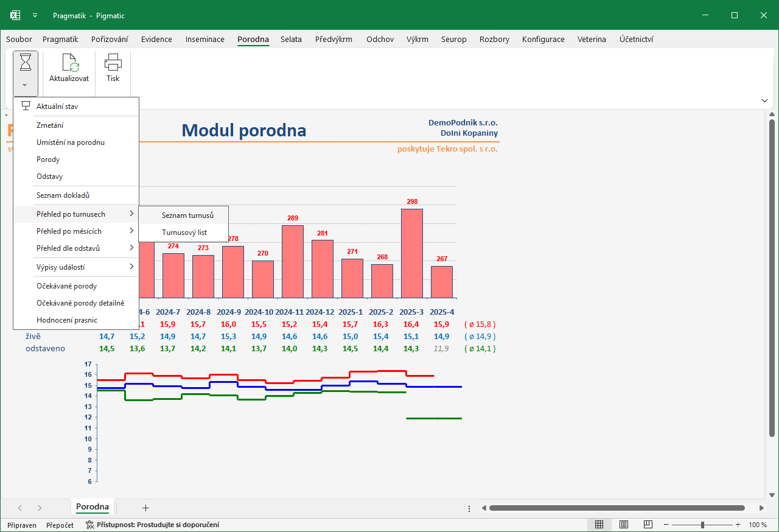Click Page Break Preview view icon
The height and width of the screenshot is (532, 779).
(x=648, y=525)
